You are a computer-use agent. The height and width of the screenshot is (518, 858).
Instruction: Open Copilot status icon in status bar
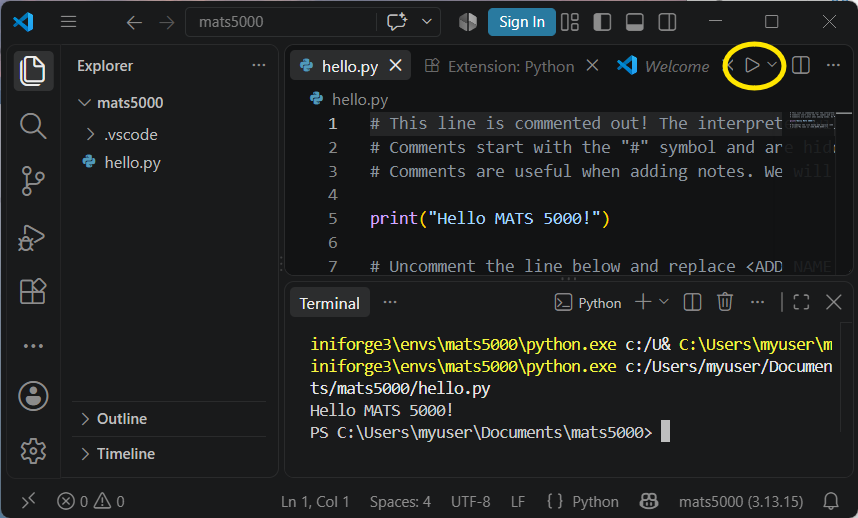tap(649, 501)
